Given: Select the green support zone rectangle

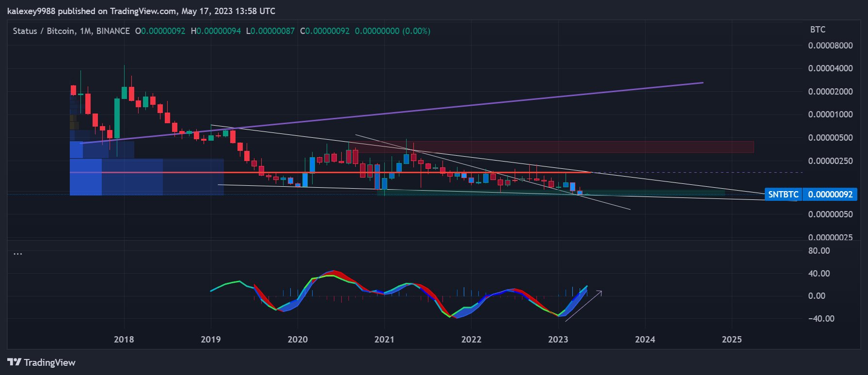Looking at the screenshot, I should 551,193.
